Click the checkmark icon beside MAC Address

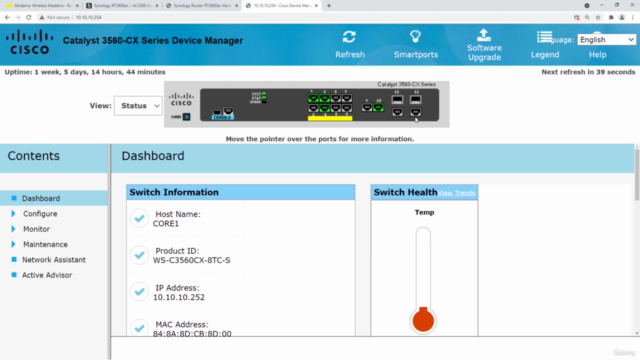point(139,328)
